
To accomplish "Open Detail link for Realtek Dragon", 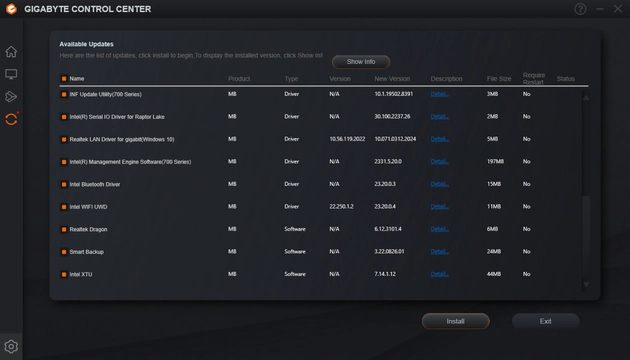I will coord(440,229).
